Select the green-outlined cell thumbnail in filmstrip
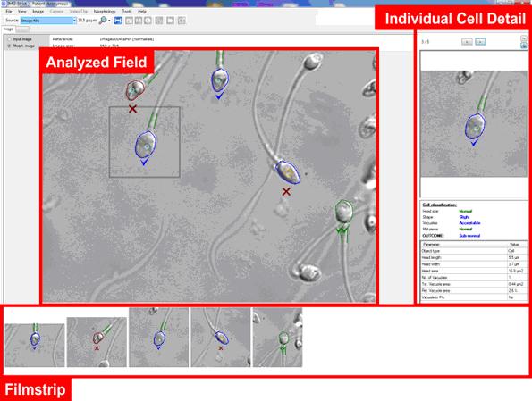 pyautogui.click(x=277, y=338)
